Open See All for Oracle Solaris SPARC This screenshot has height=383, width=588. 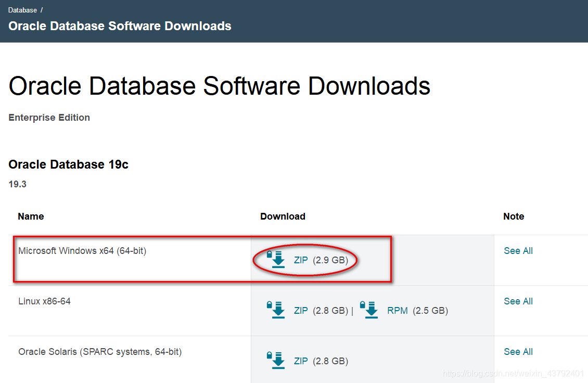tap(518, 351)
